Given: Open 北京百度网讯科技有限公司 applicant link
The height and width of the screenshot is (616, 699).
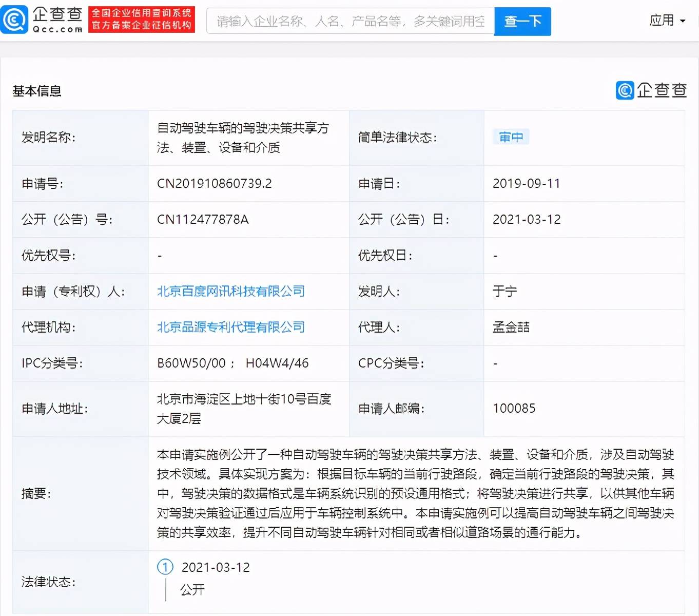Looking at the screenshot, I should (x=231, y=292).
